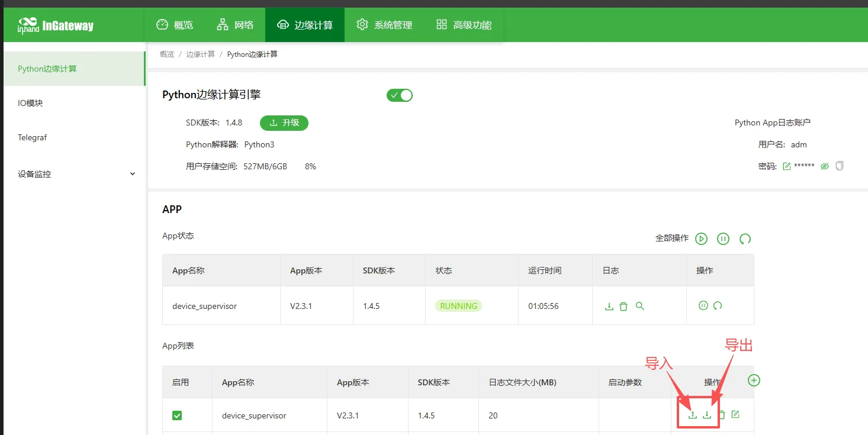The height and width of the screenshot is (435, 868).
Task: Edit device_supervisor app settings
Action: click(x=735, y=414)
